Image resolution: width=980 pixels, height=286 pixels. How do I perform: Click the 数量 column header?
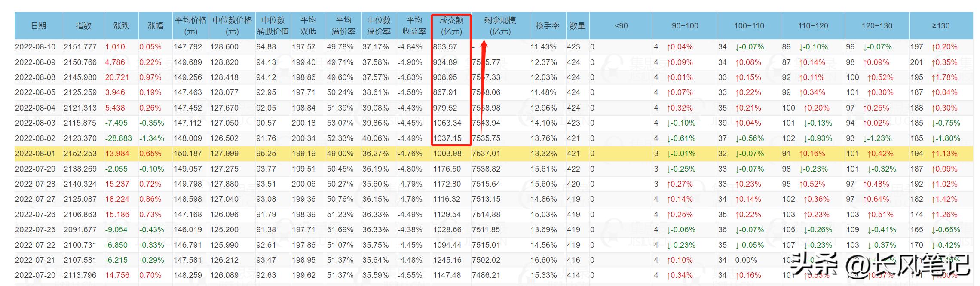[578, 26]
